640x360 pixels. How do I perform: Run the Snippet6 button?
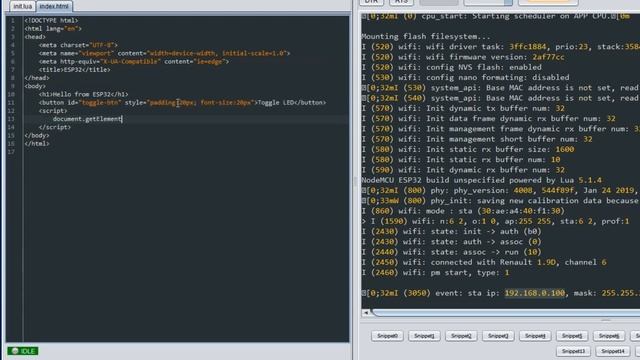[x=609, y=336]
